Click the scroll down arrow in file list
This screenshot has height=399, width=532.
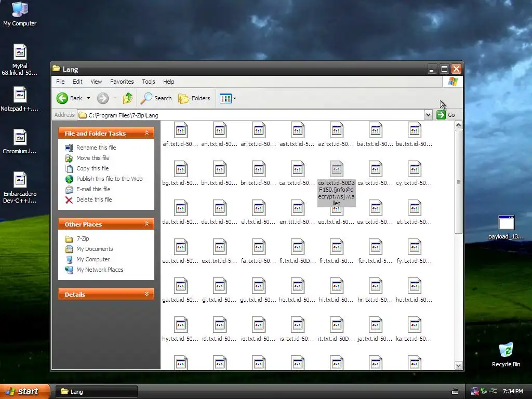pos(458,365)
